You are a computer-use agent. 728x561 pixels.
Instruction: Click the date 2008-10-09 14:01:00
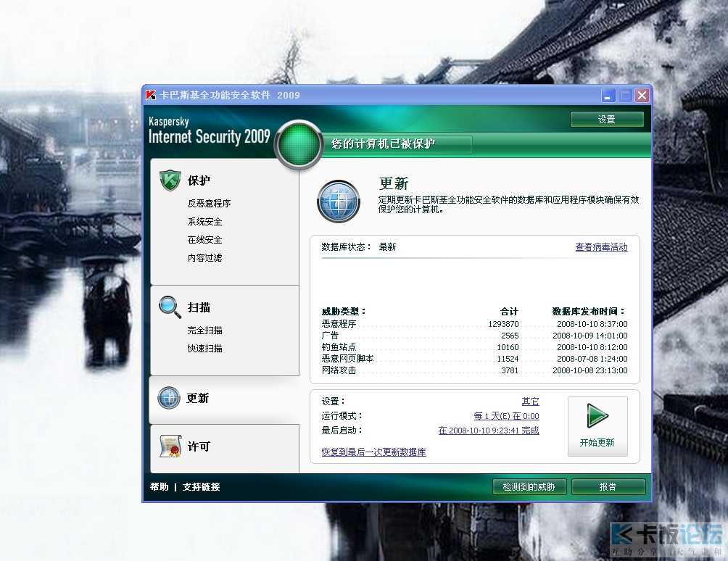(590, 336)
